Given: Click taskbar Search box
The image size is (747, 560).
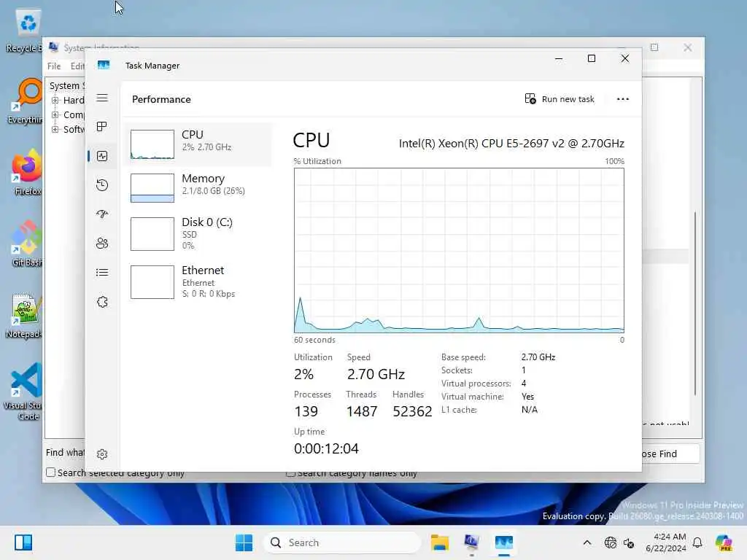Looking at the screenshot, I should [x=342, y=542].
